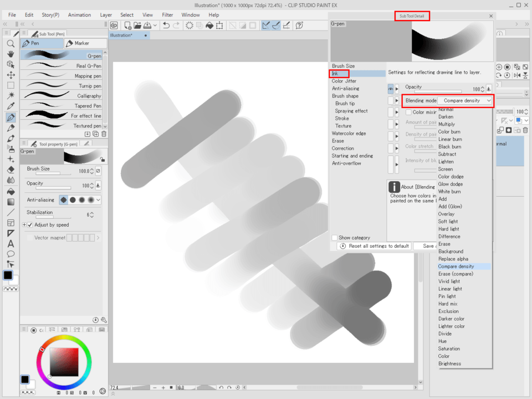The width and height of the screenshot is (532, 399).
Task: Toggle Show category checkbox
Action: click(335, 238)
